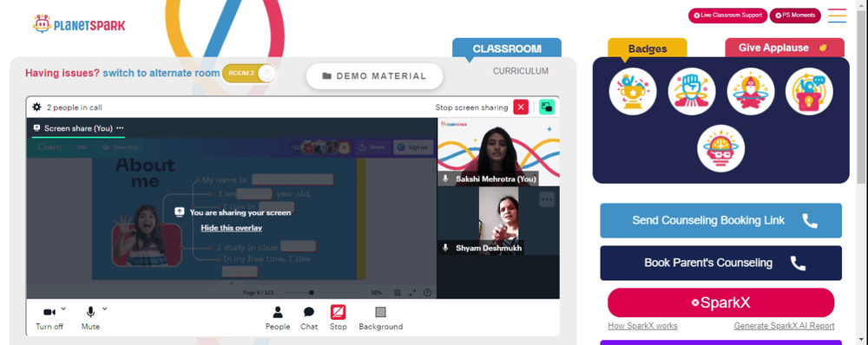Open the Give Applause tab
This screenshot has height=345, width=868.
point(785,48)
